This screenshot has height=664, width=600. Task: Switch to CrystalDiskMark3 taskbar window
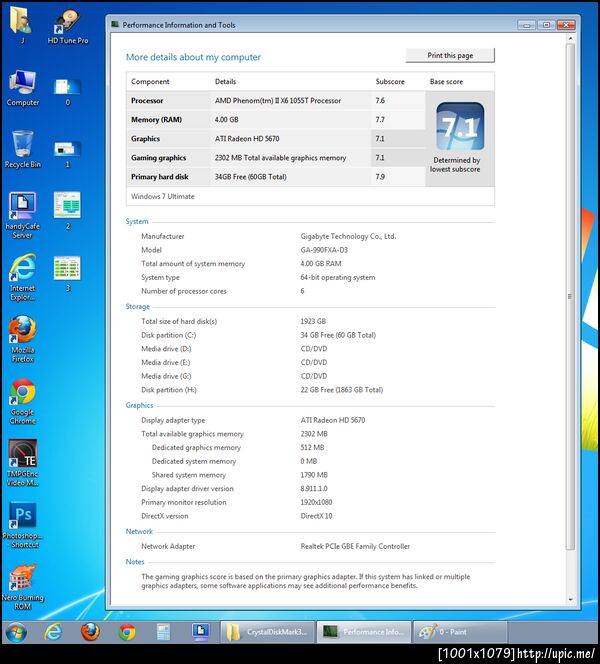(267, 632)
